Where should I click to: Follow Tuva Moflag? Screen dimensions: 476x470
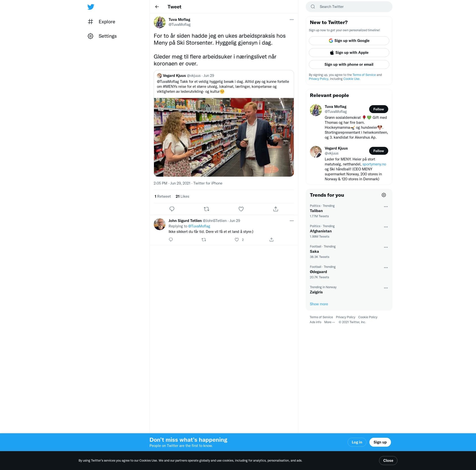coord(379,109)
